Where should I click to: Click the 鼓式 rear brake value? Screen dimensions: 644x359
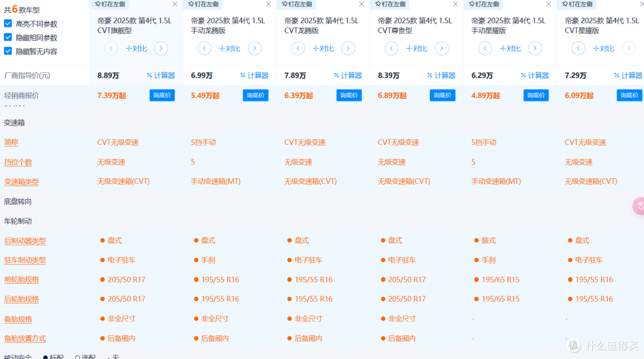(x=488, y=241)
